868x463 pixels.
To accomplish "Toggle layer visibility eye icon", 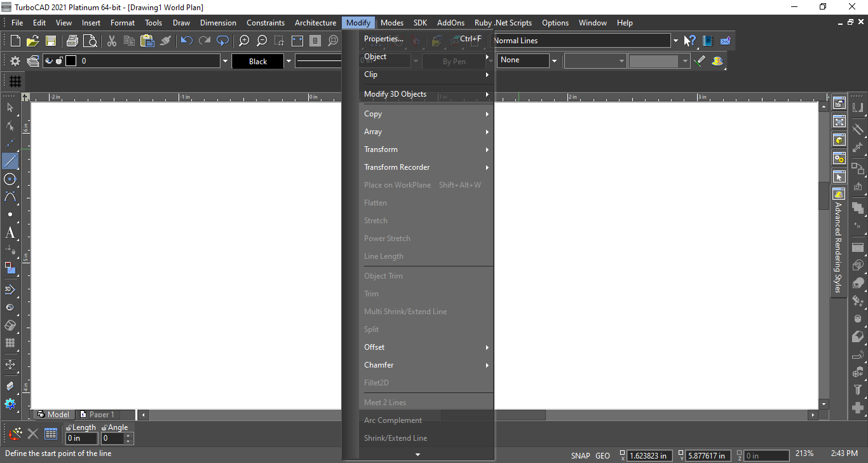I will (49, 61).
